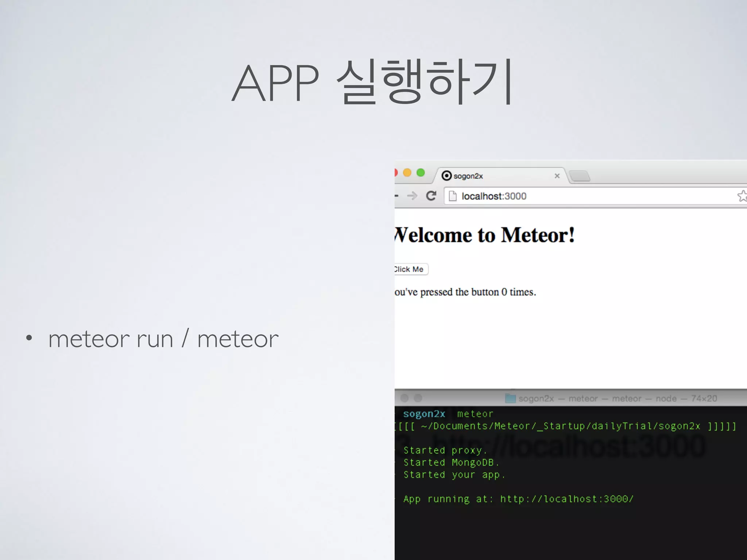Click the bookmark star icon

pyautogui.click(x=742, y=196)
